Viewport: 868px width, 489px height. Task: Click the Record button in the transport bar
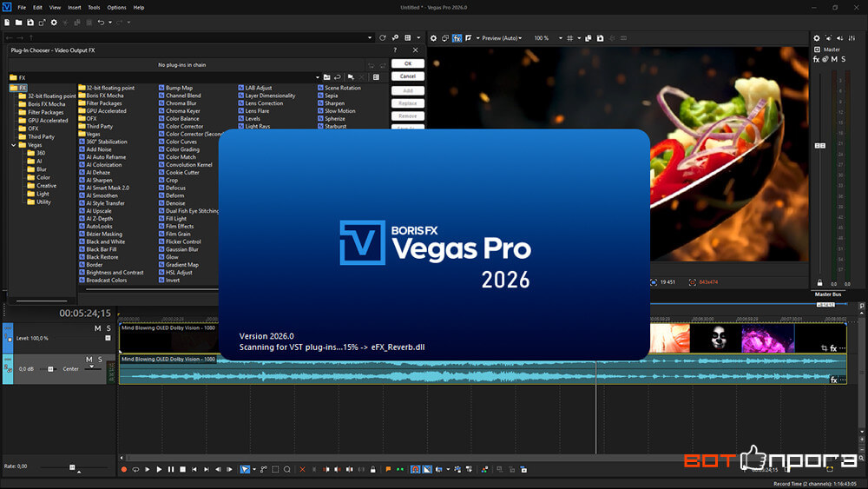124,470
